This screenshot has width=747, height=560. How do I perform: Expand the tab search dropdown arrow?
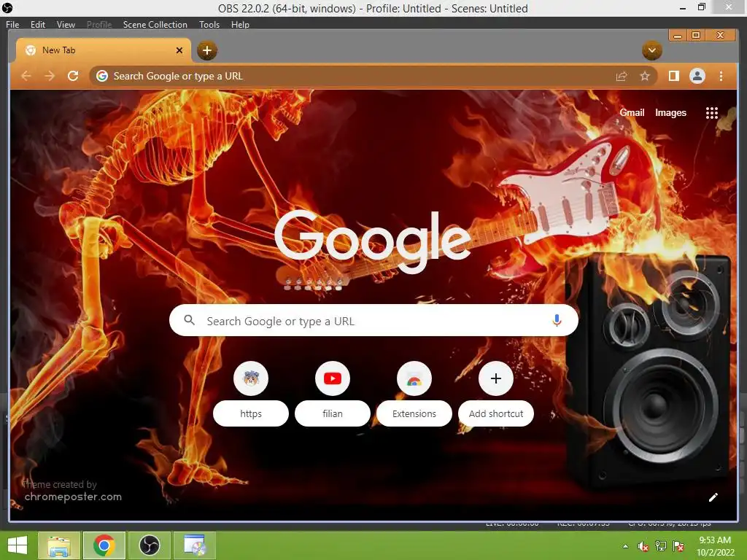[x=651, y=50]
